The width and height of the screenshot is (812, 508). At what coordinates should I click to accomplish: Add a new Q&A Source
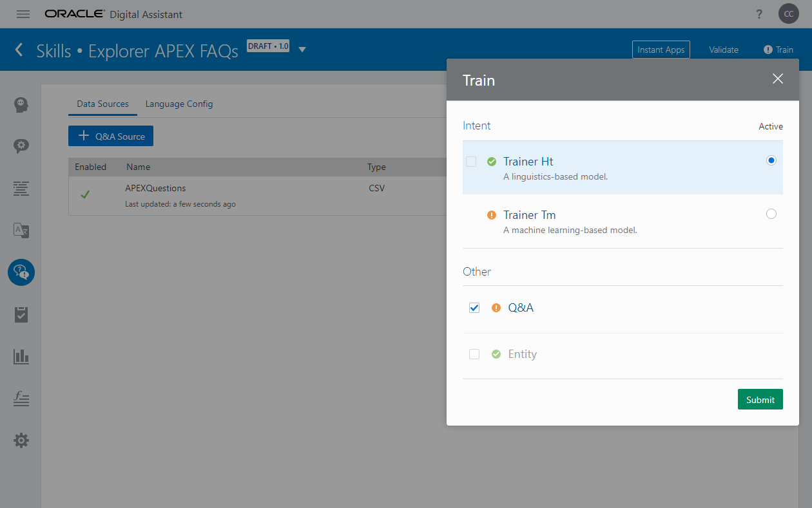point(111,136)
